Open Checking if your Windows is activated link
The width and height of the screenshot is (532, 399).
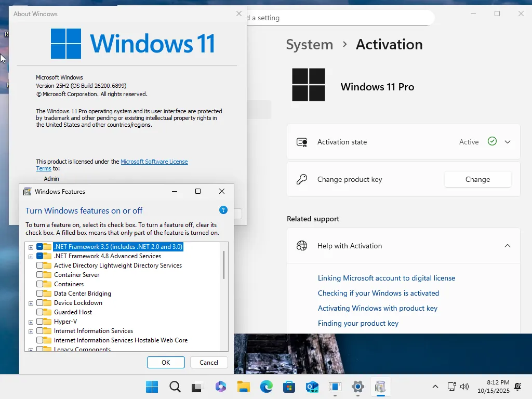click(378, 293)
